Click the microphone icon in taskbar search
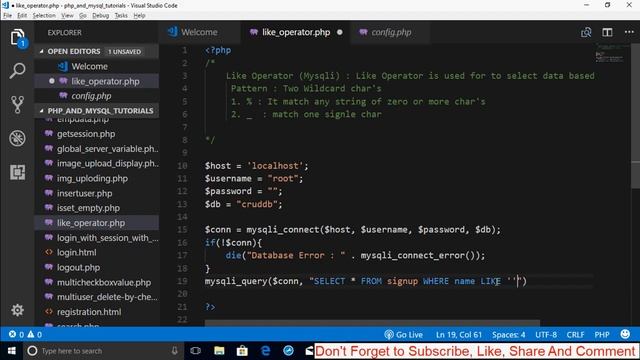640x360 pixels. [174, 351]
